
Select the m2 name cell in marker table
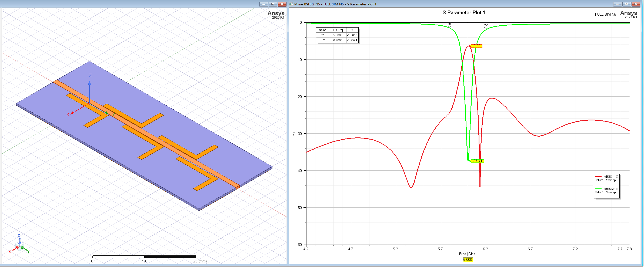coord(323,40)
